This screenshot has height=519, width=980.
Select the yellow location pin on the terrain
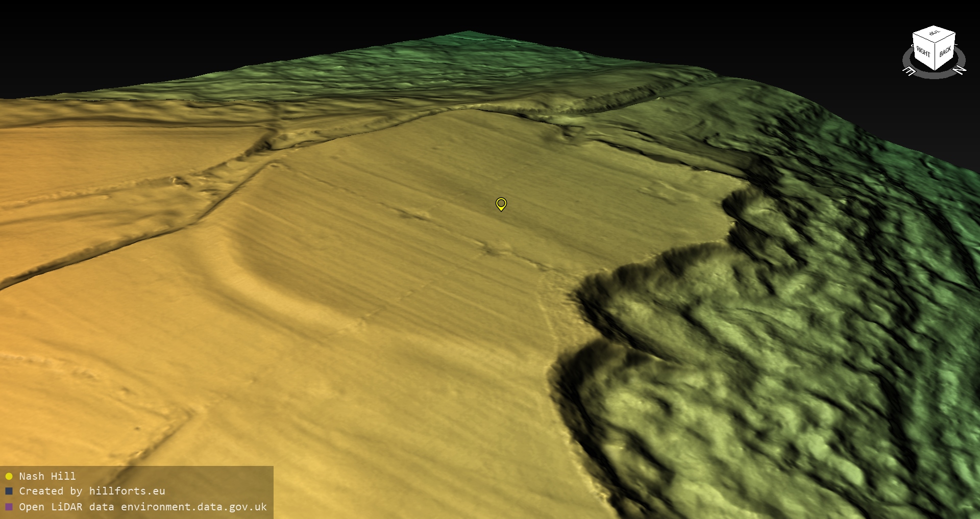pos(501,204)
